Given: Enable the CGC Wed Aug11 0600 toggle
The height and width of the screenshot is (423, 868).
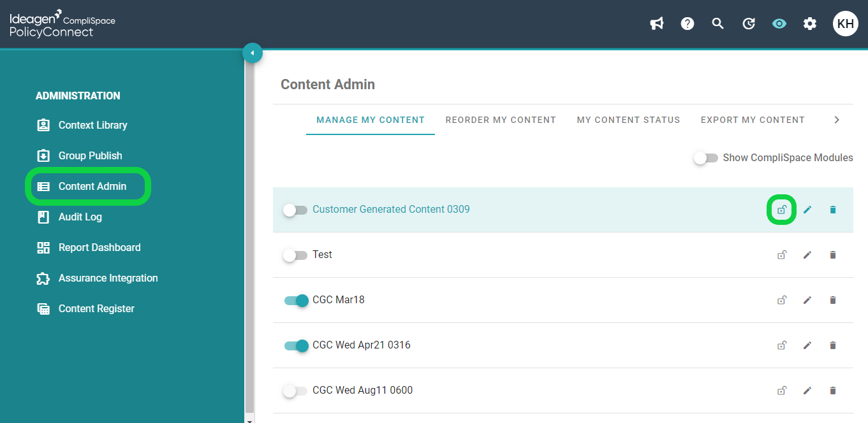Looking at the screenshot, I should pos(295,391).
